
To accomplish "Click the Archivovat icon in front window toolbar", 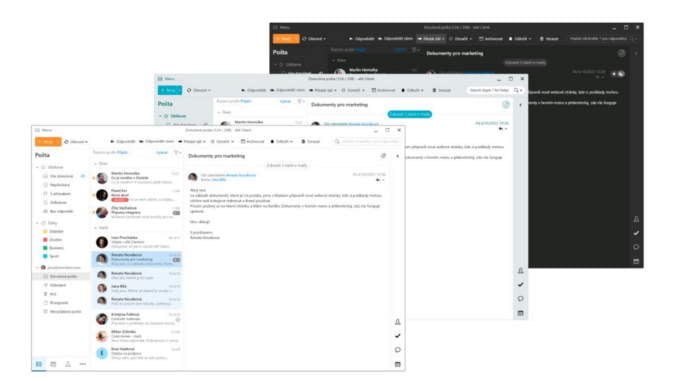I will [x=243, y=141].
